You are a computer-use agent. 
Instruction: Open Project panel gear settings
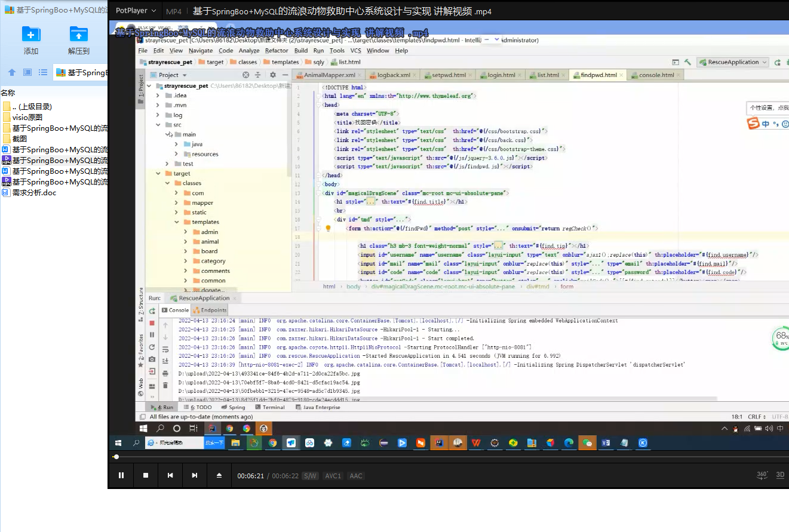click(x=272, y=75)
